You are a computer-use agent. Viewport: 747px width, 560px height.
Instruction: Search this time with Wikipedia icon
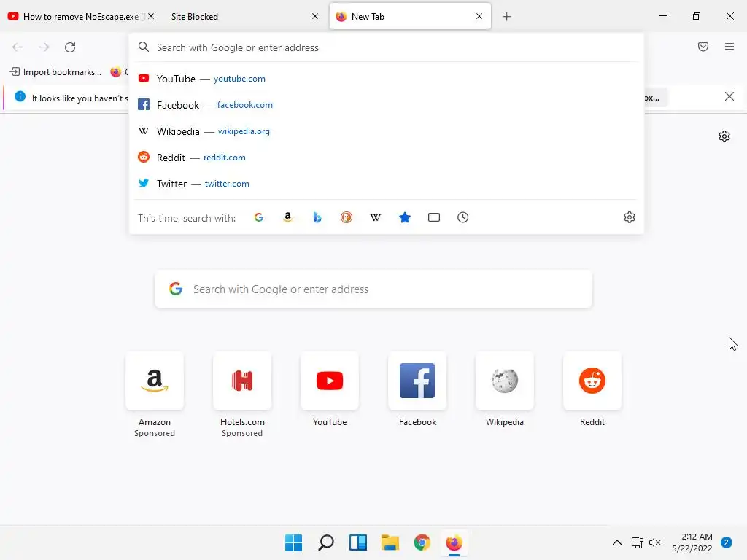376,217
